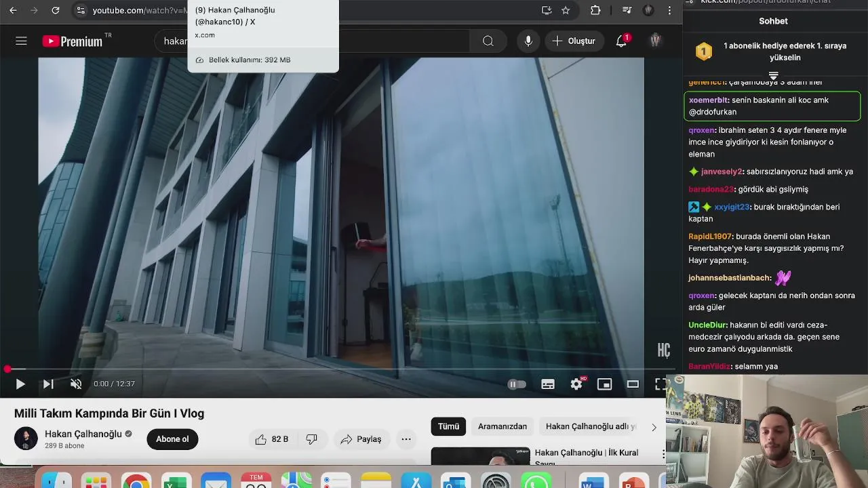This screenshot has width=868, height=488.
Task: Open WhatsApp from the dock
Action: click(536, 481)
